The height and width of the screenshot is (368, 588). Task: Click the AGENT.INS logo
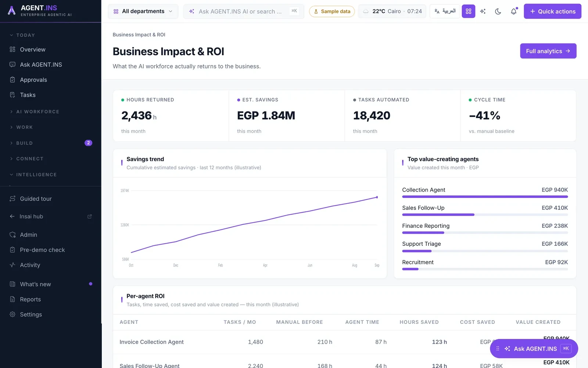(40, 11)
